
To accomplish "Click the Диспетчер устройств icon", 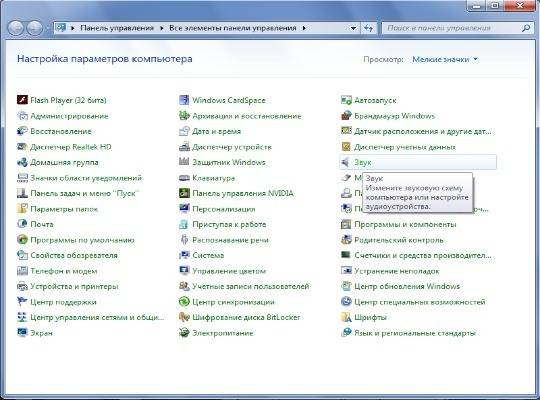I will [x=184, y=147].
